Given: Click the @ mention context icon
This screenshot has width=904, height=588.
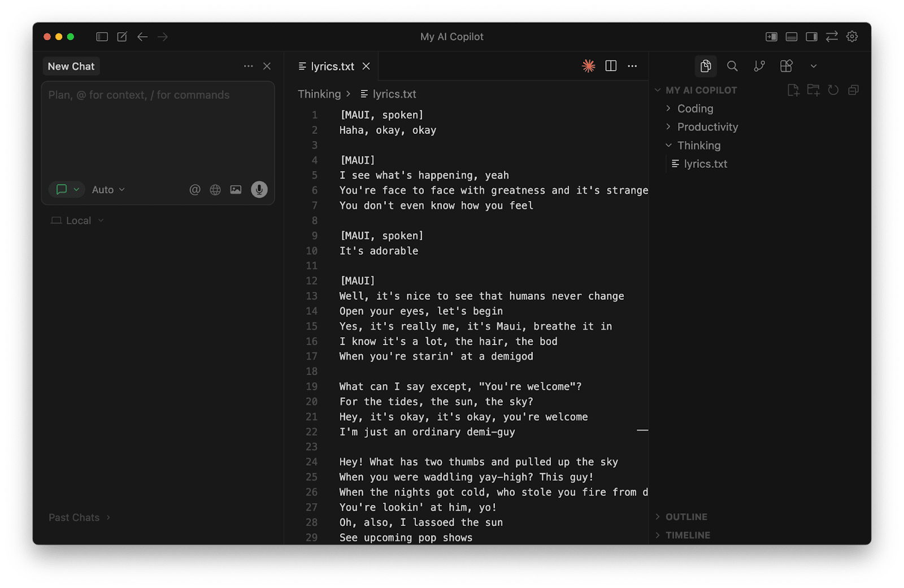Looking at the screenshot, I should (195, 190).
